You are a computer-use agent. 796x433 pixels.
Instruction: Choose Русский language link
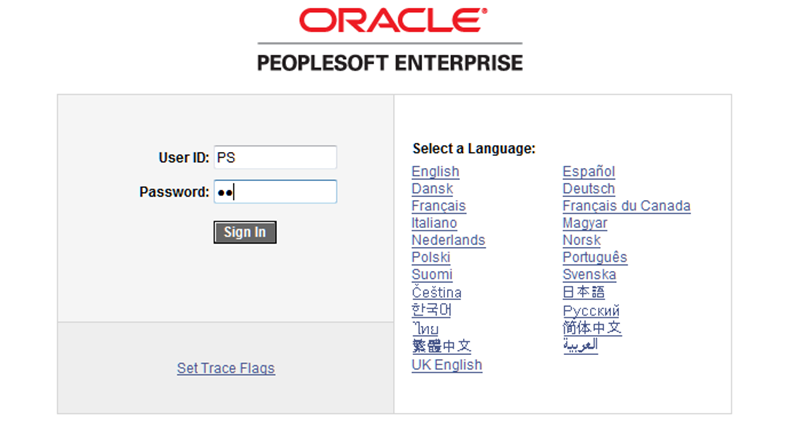[591, 311]
